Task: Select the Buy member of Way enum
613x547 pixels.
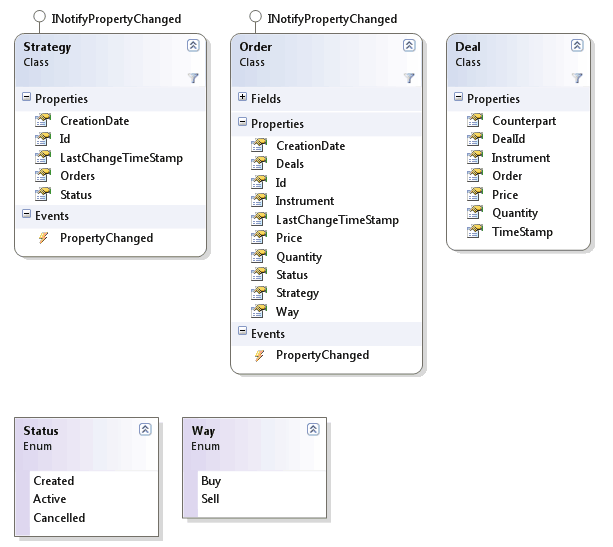Action: tap(211, 481)
